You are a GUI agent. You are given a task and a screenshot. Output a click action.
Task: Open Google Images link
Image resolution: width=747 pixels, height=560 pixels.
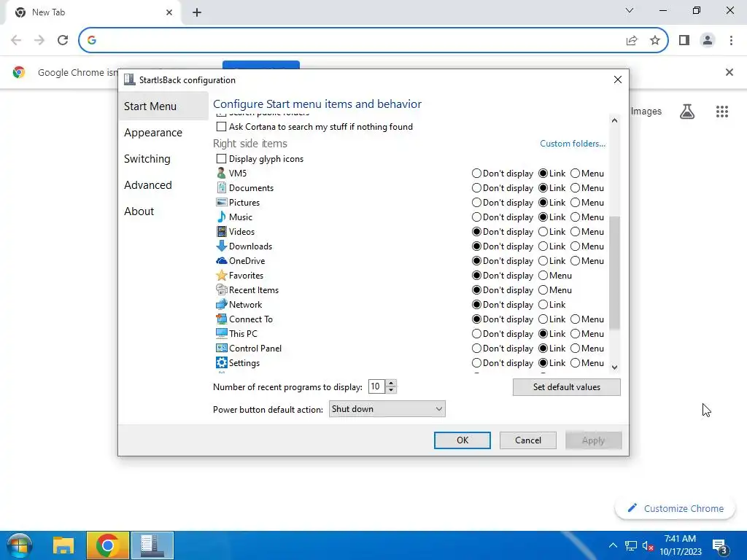646,111
